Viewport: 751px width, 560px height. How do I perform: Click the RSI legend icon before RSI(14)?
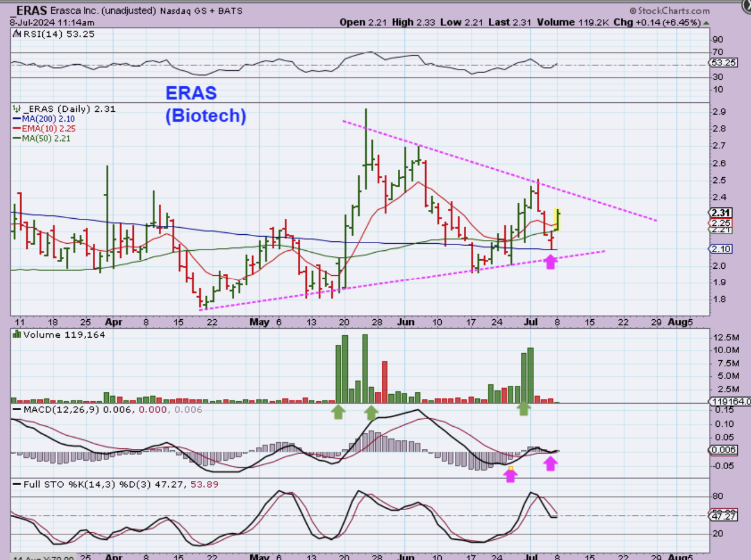tap(17, 34)
